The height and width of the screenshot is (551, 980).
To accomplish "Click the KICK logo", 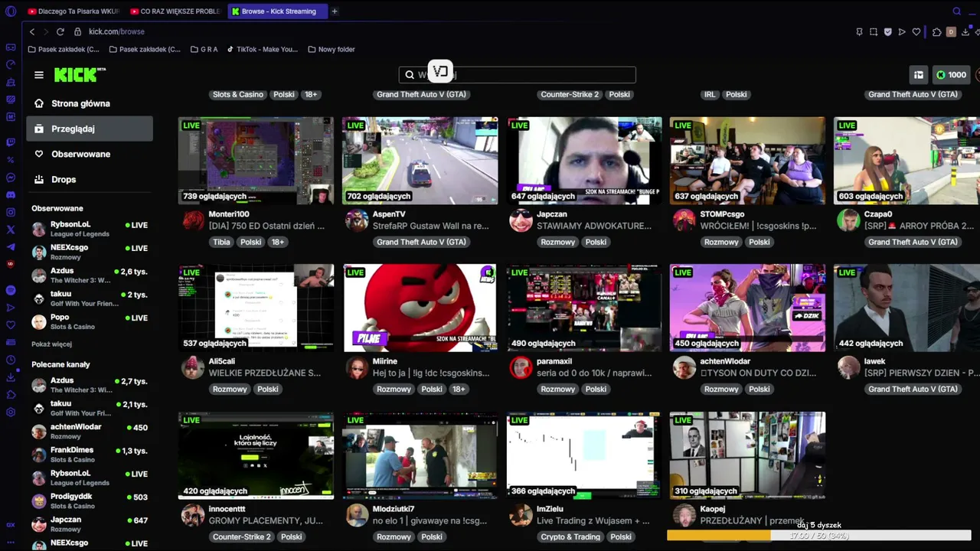I will (x=80, y=74).
